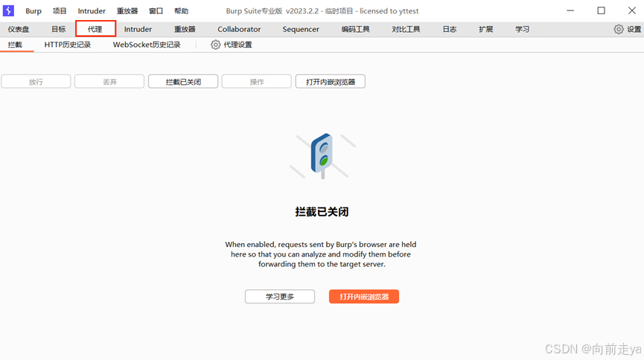Switch to the 编码工具 tab
Viewport: 644px width, 360px height.
[x=356, y=29]
